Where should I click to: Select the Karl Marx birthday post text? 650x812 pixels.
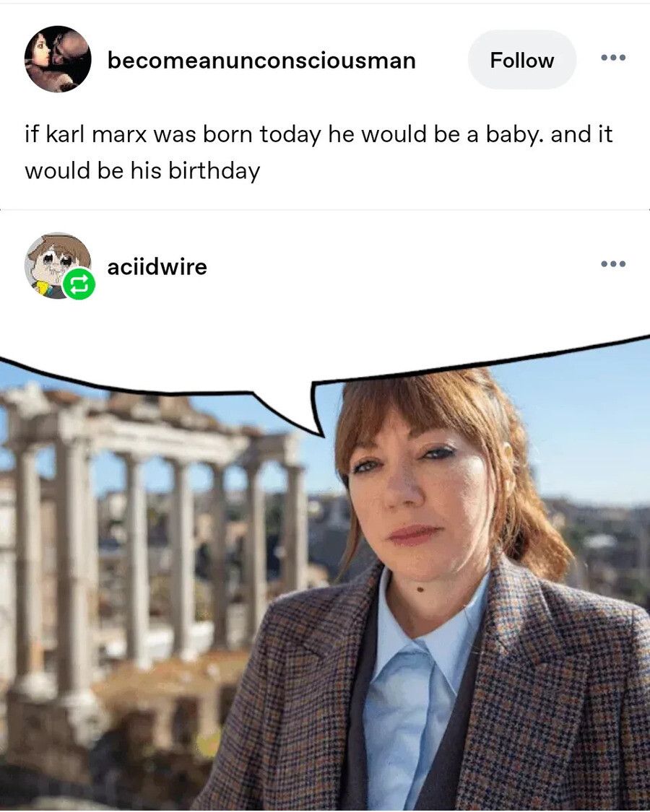[x=318, y=149]
